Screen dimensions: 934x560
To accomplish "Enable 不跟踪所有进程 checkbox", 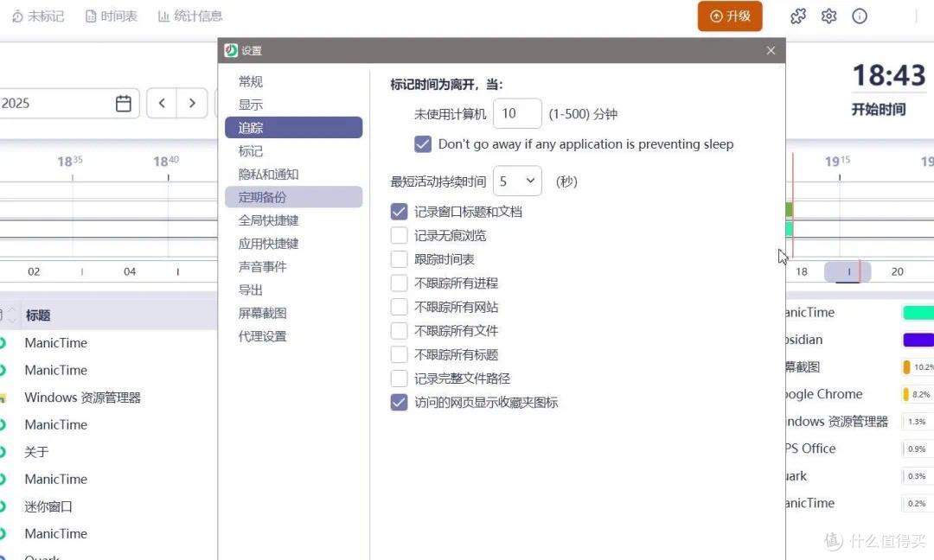I will 399,283.
